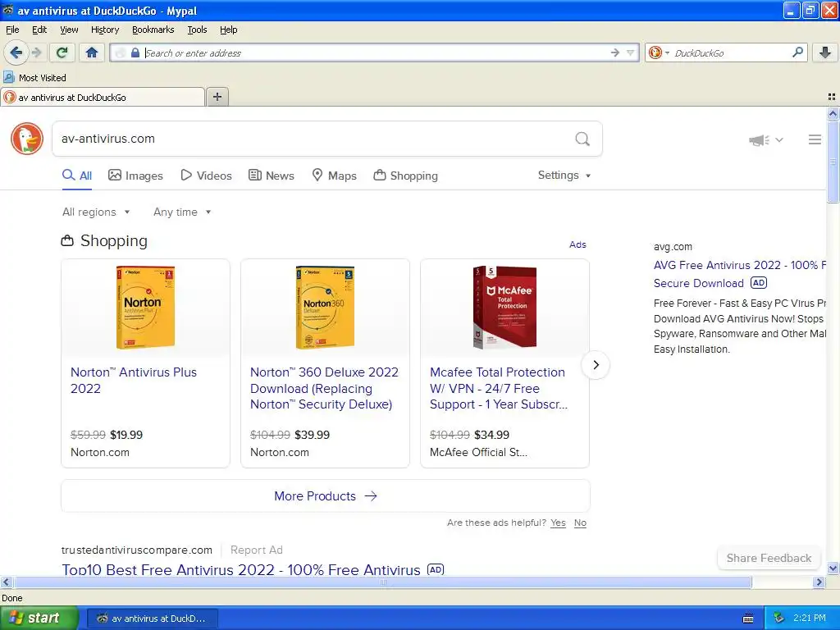Open Top10 Best Free Antivirus 2022 result

241,569
